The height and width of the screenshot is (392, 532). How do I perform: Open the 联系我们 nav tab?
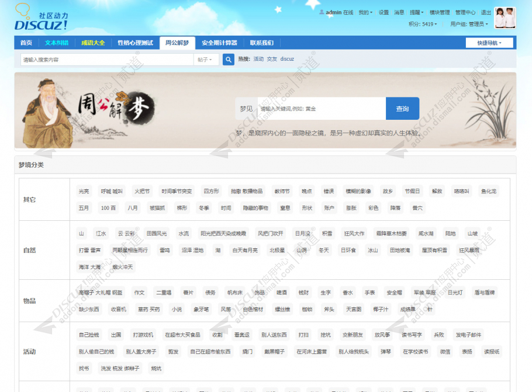pos(261,43)
